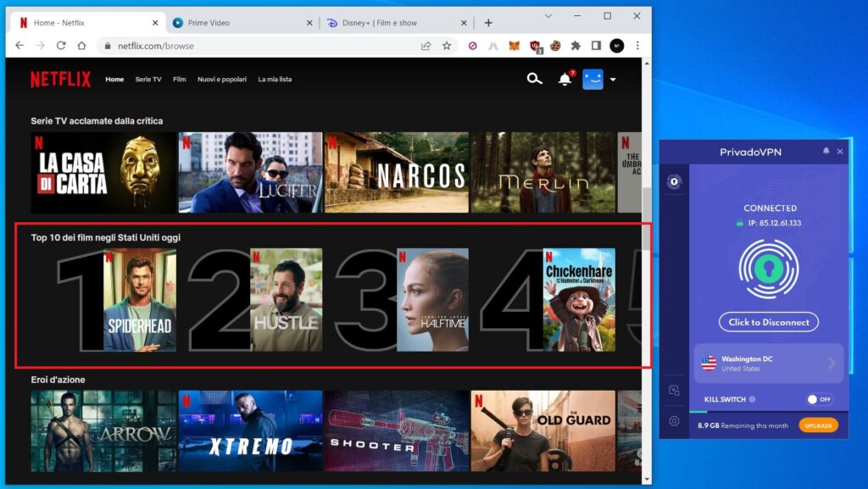Open a new browser tab
This screenshot has width=868, height=489.
pos(488,23)
